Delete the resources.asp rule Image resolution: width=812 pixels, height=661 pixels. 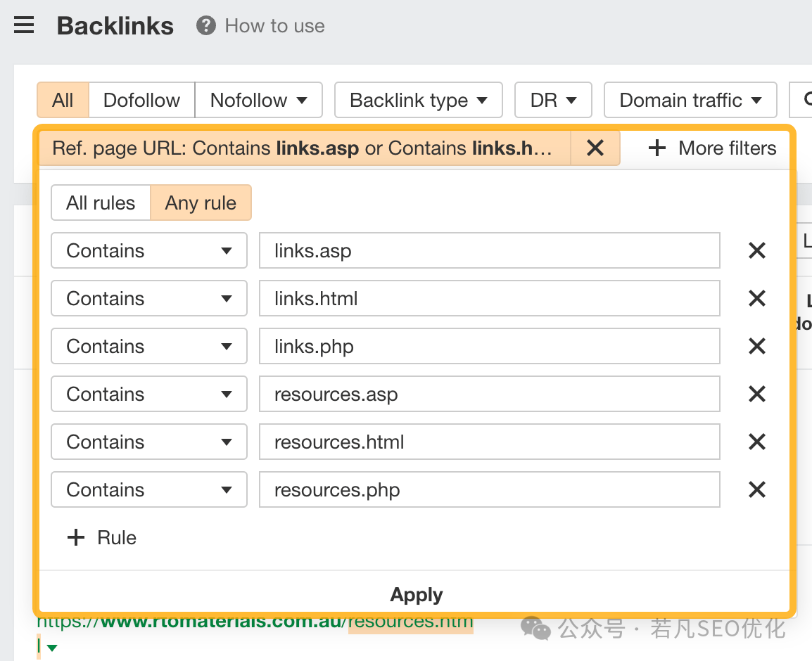coord(756,394)
